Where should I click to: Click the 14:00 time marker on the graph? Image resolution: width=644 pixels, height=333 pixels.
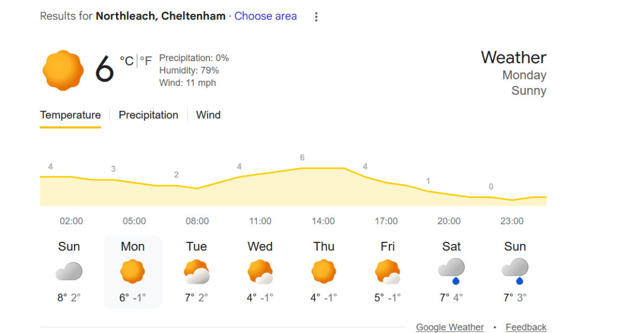click(x=323, y=221)
